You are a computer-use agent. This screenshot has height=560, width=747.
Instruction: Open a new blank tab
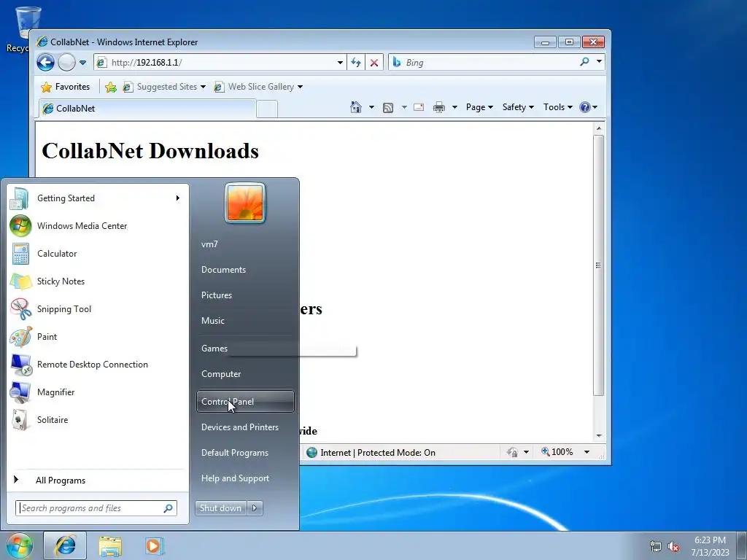(267, 109)
